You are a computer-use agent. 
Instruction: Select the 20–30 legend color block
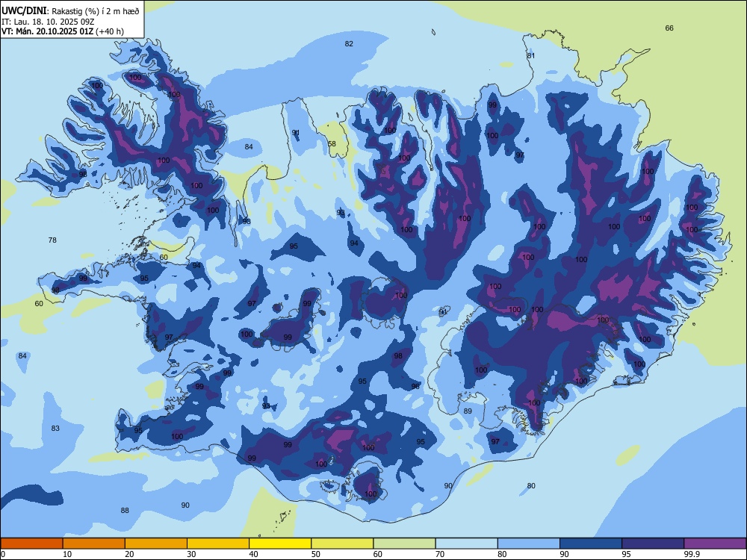click(x=156, y=544)
